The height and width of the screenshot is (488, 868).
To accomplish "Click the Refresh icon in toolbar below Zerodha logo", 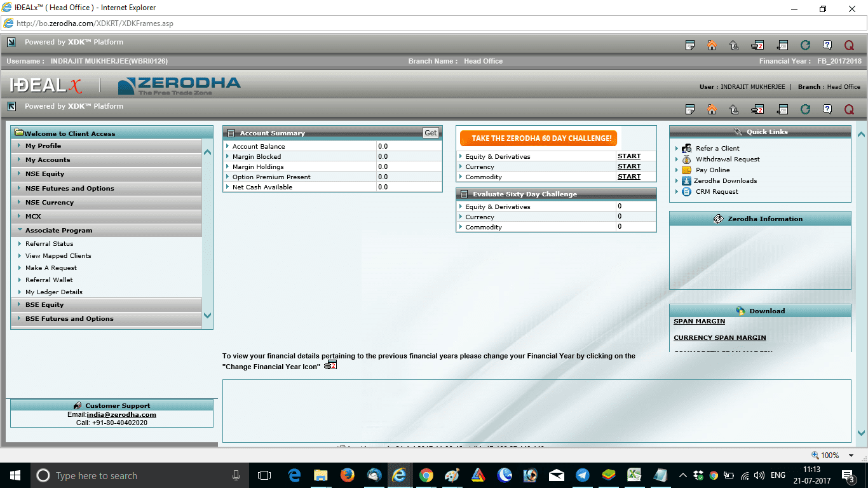I will coord(805,109).
